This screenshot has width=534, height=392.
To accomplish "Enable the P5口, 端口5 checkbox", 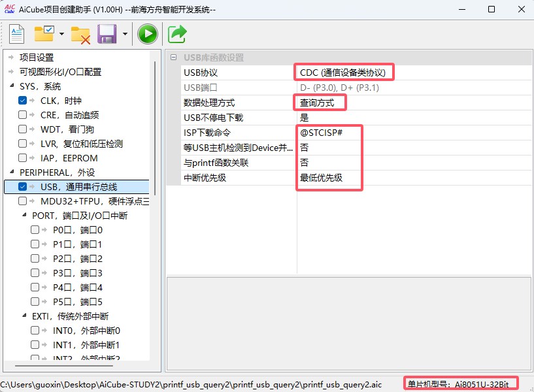I will click(x=35, y=301).
